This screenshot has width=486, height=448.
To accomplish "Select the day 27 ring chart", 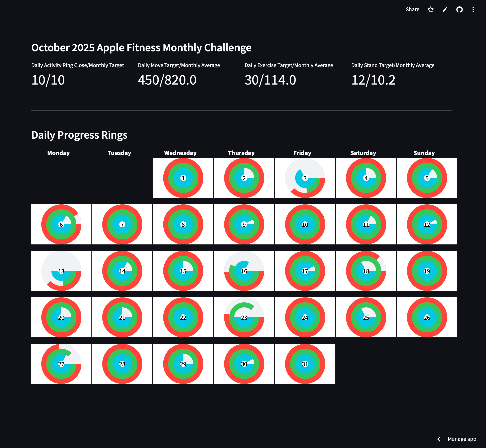I will click(x=61, y=364).
